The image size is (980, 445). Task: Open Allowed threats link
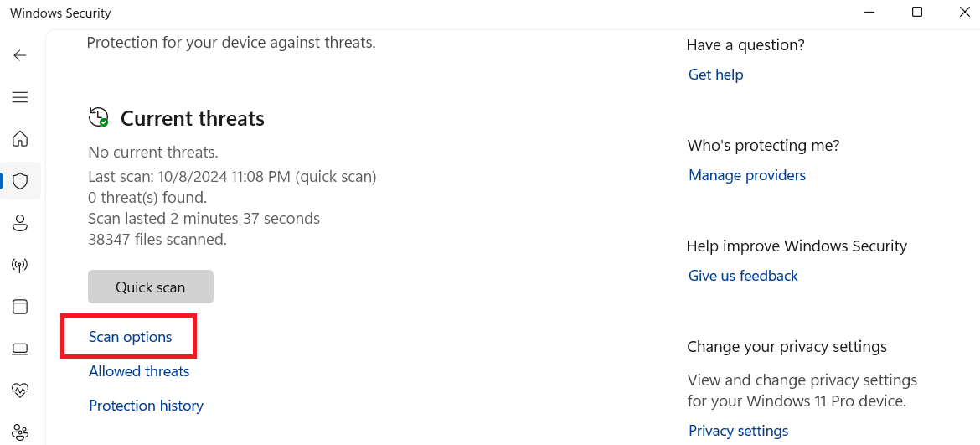[x=139, y=371]
